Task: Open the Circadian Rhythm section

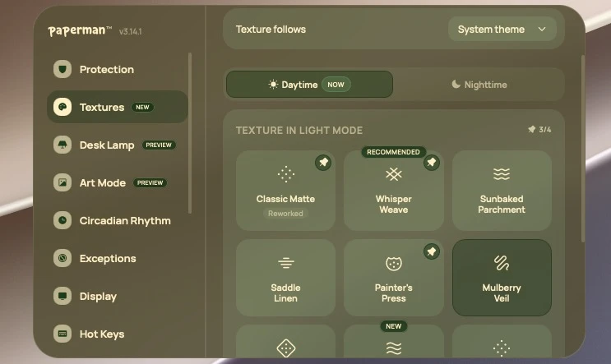Action: point(118,220)
